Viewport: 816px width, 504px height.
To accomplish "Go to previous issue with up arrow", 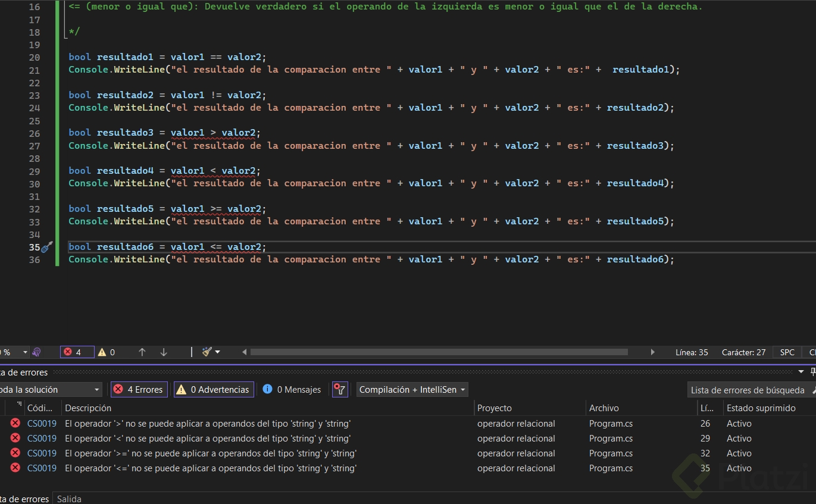I will pos(142,352).
